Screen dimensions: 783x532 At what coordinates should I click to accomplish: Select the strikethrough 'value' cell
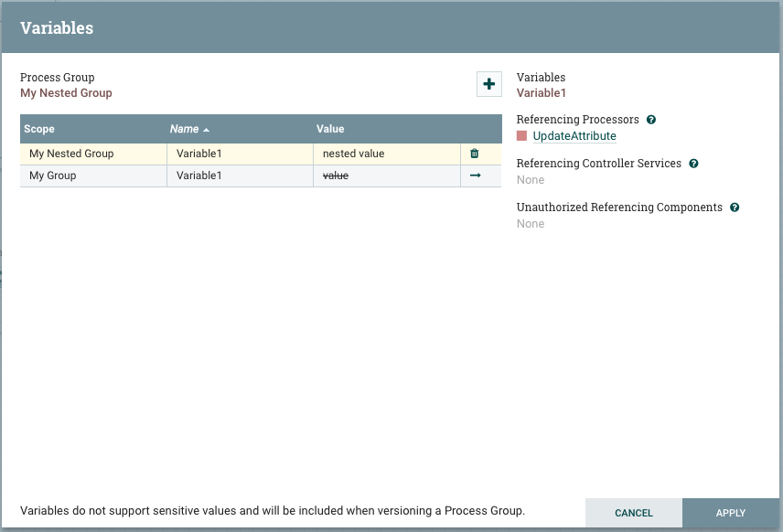pos(387,176)
